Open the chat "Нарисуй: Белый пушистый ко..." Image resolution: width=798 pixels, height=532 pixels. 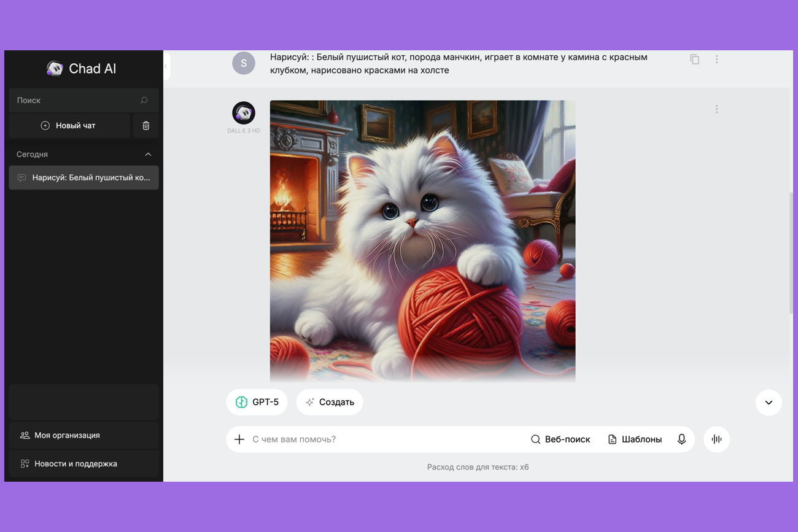84,178
